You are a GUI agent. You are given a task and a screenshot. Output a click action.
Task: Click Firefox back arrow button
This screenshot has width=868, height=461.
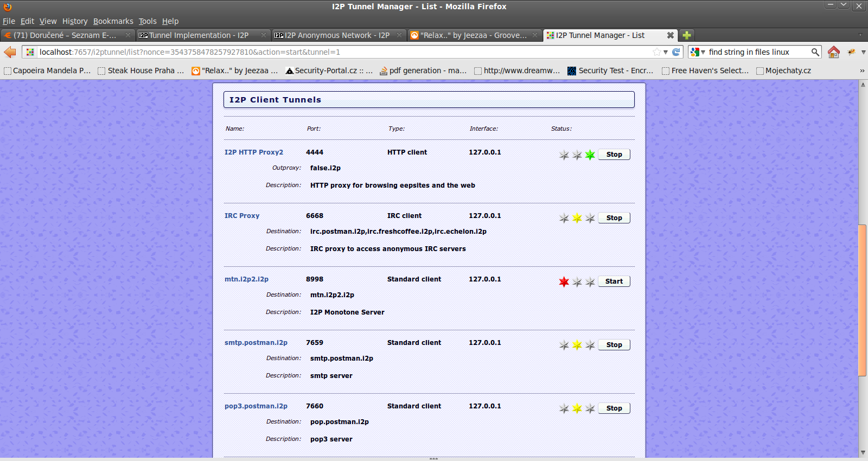10,52
